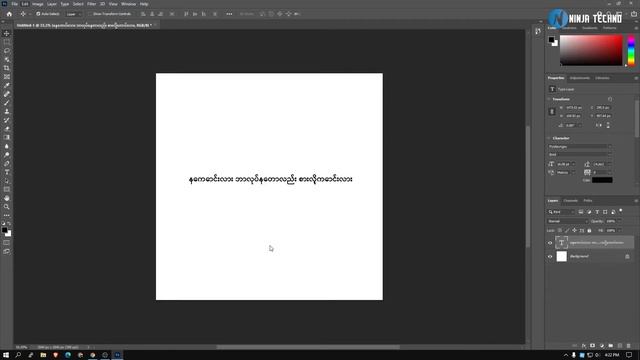Select the Frame tool

(7, 77)
